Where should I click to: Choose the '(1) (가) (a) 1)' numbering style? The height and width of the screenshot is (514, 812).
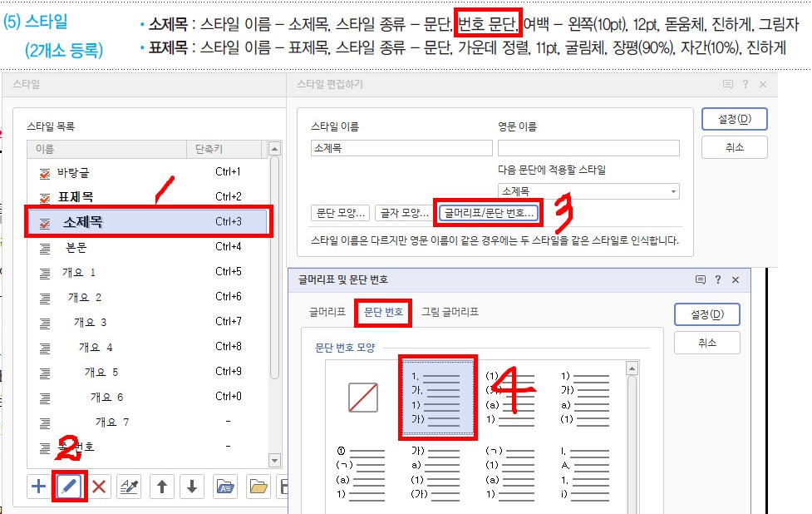click(512, 398)
